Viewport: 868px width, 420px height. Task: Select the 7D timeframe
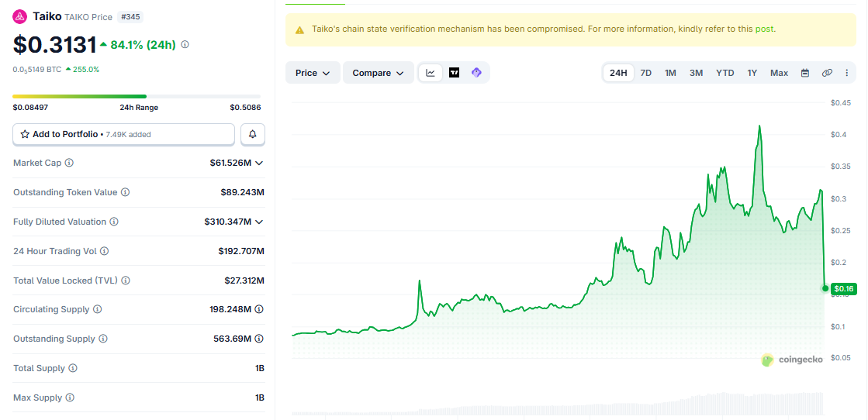coord(646,73)
